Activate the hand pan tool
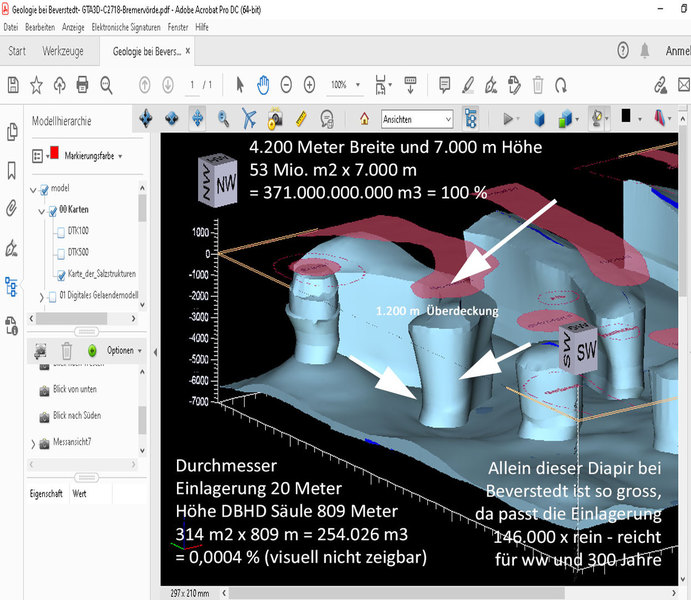Screen dimensions: 691x600 pos(263,85)
